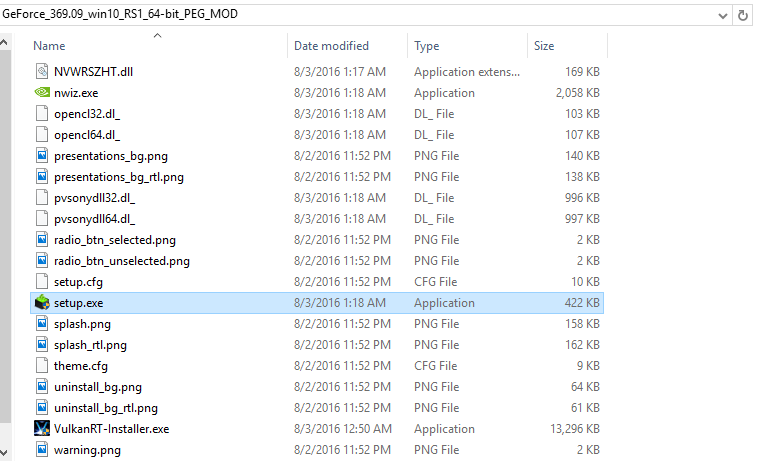The width and height of the screenshot is (759, 465).
Task: Select the pvsonydll32.dl_ file icon
Action: coord(42,198)
